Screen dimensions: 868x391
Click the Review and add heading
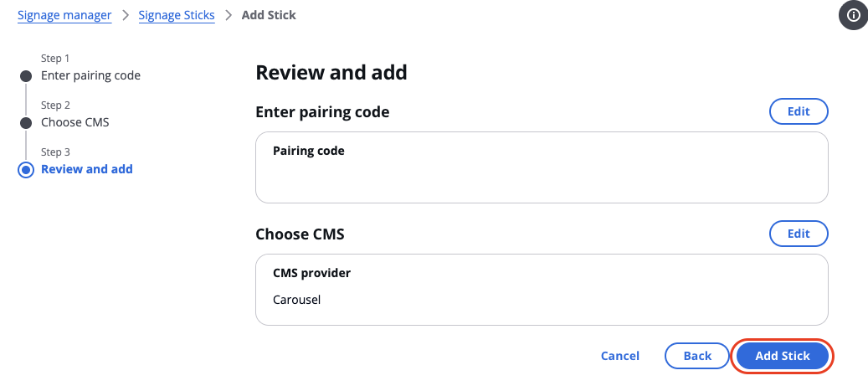pyautogui.click(x=331, y=73)
